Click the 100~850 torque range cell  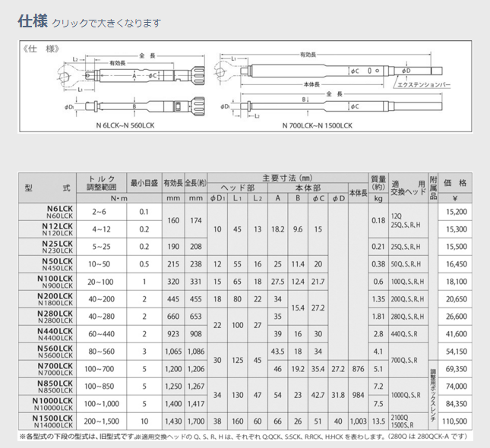pyautogui.click(x=102, y=387)
